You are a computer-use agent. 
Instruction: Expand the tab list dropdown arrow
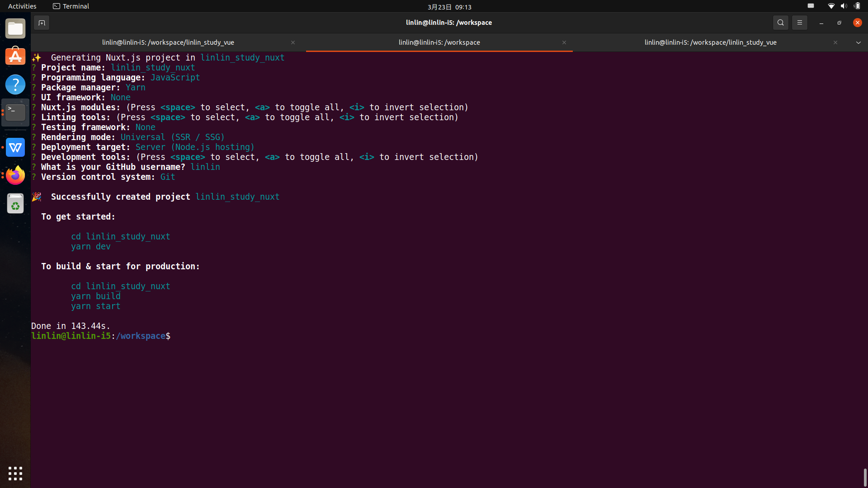tap(858, 42)
